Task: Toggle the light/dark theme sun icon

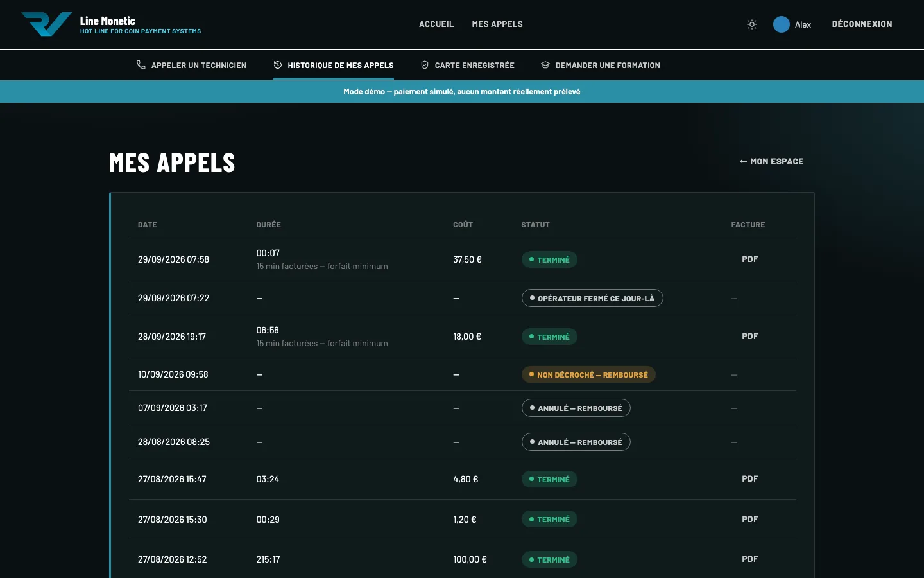Action: point(752,24)
